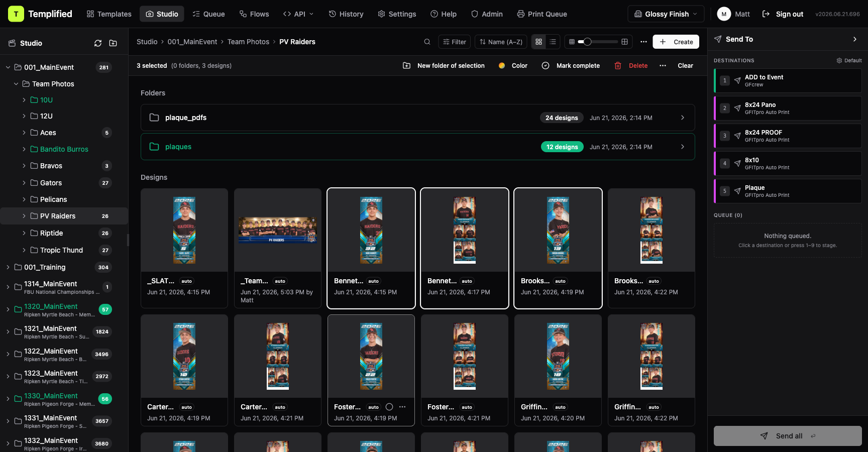Click the Filter button

(455, 42)
